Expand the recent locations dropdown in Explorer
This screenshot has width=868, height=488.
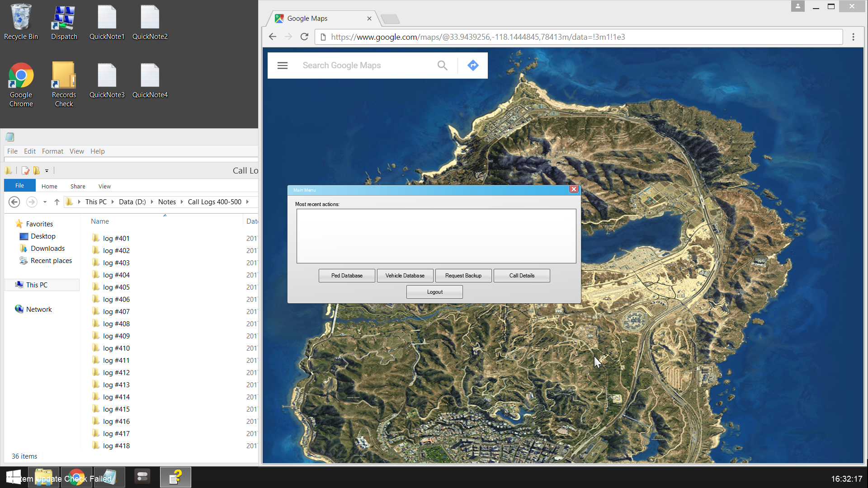click(x=45, y=202)
